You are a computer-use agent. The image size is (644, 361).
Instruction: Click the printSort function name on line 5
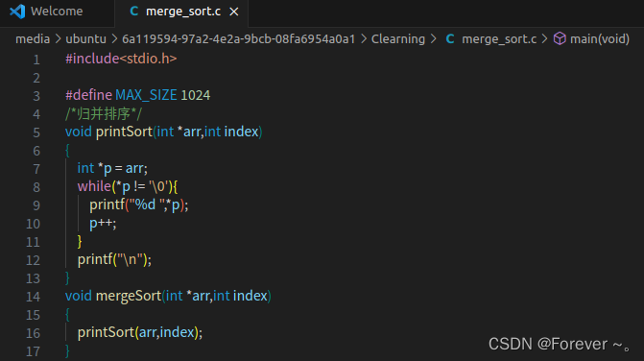[x=124, y=132]
